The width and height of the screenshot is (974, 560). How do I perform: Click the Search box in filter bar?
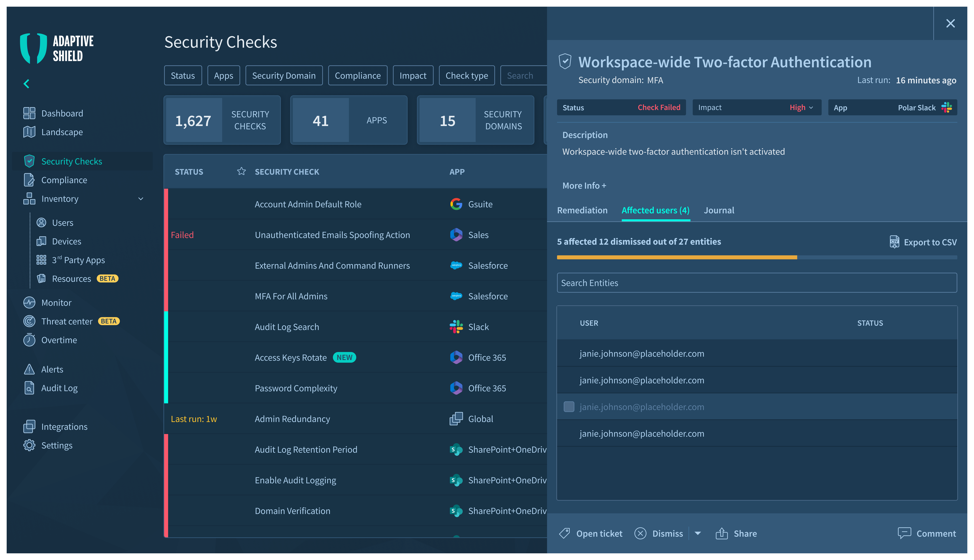tap(524, 75)
